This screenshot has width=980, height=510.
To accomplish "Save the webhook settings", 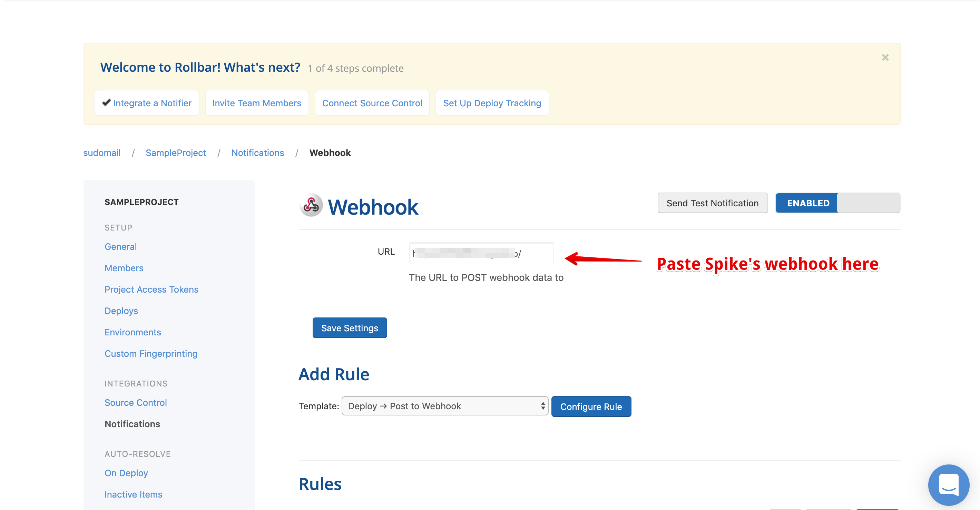I will click(349, 328).
